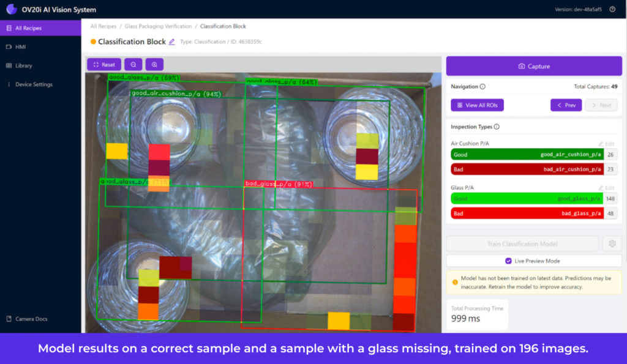The width and height of the screenshot is (627, 364).
Task: Click the OV20i logo icon
Action: point(11,9)
